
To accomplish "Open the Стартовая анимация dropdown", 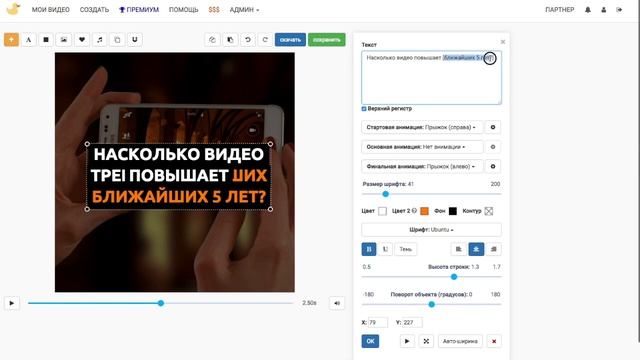I will pos(422,127).
